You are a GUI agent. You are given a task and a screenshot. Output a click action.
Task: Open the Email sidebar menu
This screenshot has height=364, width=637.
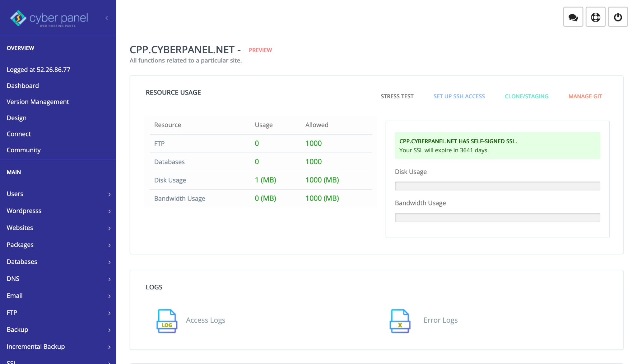[58, 296]
